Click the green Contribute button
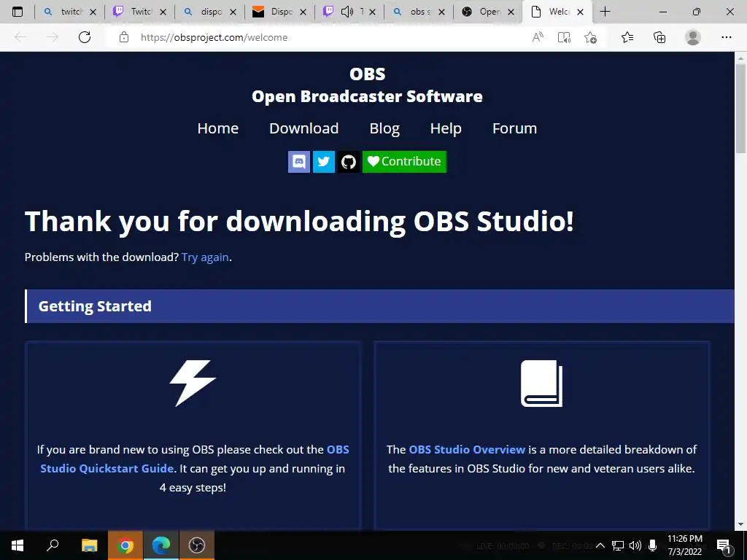This screenshot has width=747, height=560. point(404,161)
